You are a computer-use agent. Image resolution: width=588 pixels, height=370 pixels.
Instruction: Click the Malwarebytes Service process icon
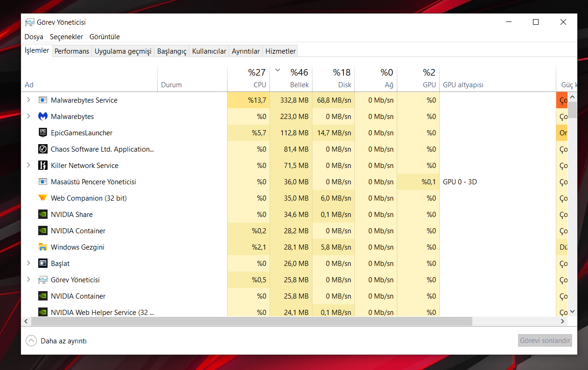click(43, 100)
